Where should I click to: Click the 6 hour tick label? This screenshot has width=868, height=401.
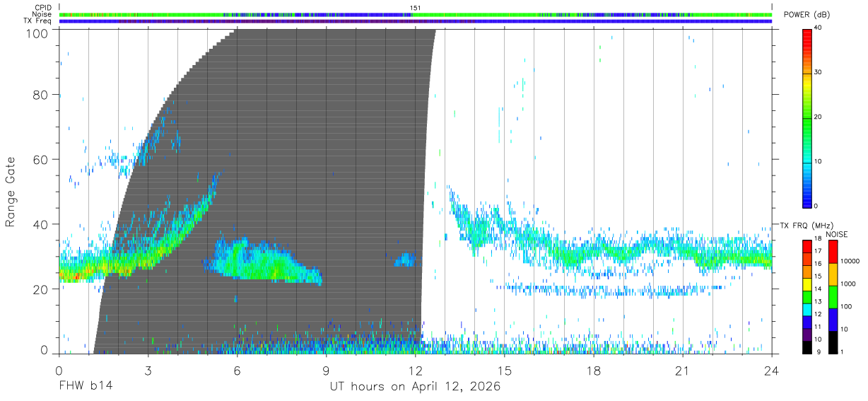237,370
